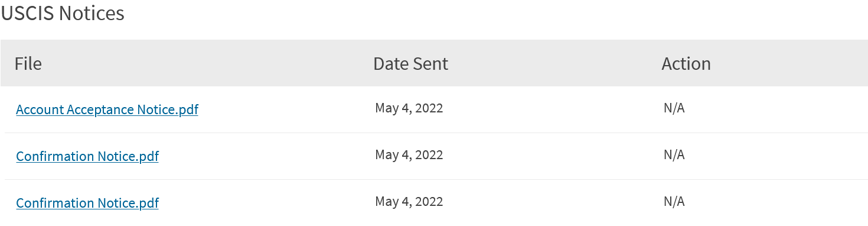Select the Account Acceptance Notice date sent cell
This screenshot has height=226, width=868.
409,108
